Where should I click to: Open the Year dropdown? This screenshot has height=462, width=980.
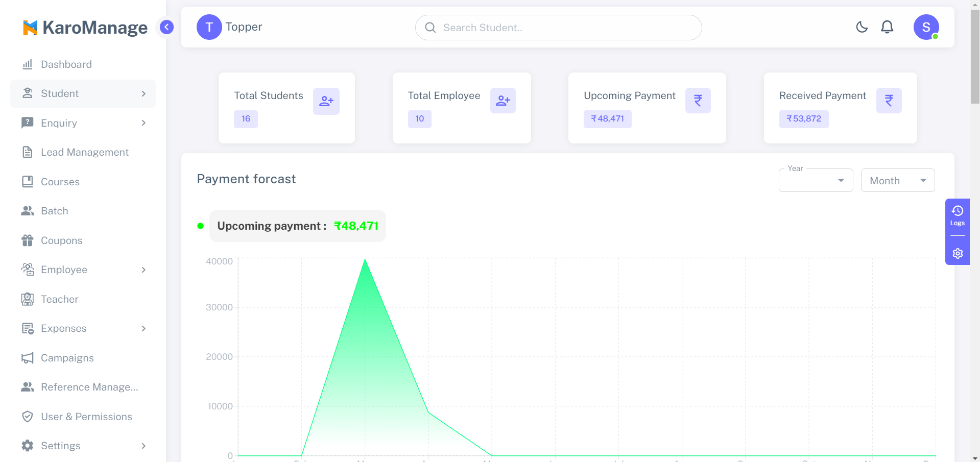pos(816,180)
